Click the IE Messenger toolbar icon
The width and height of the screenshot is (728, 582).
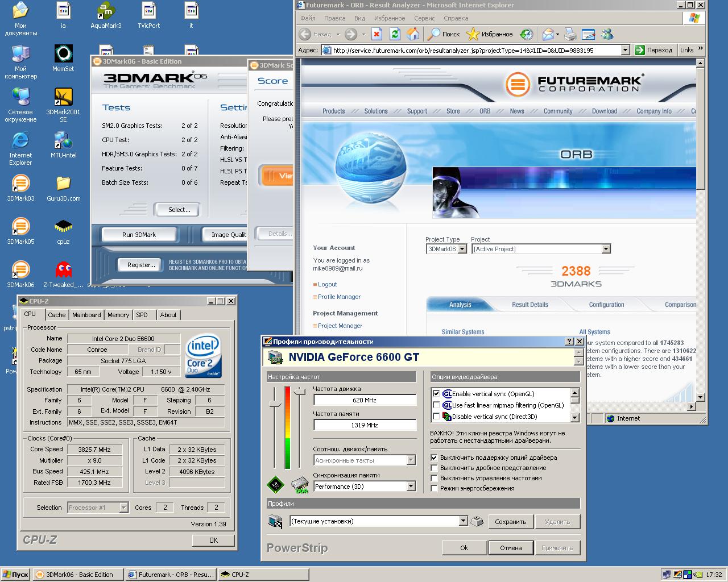(x=607, y=34)
